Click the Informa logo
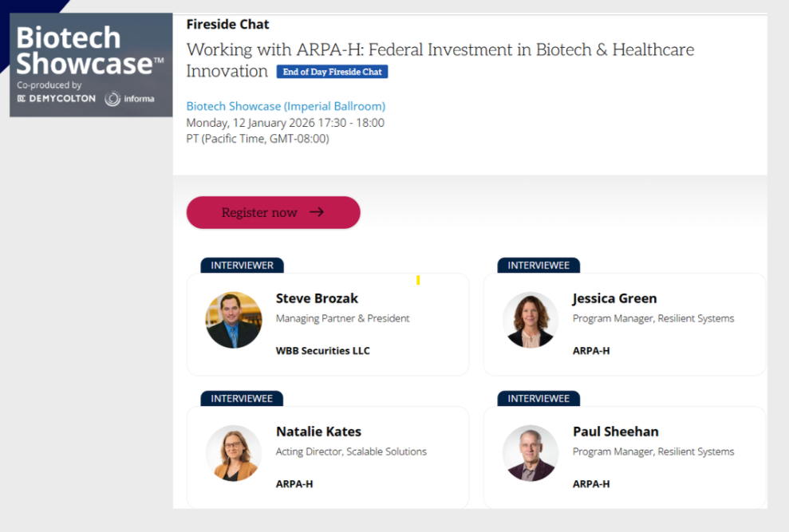The image size is (789, 532). 130,99
